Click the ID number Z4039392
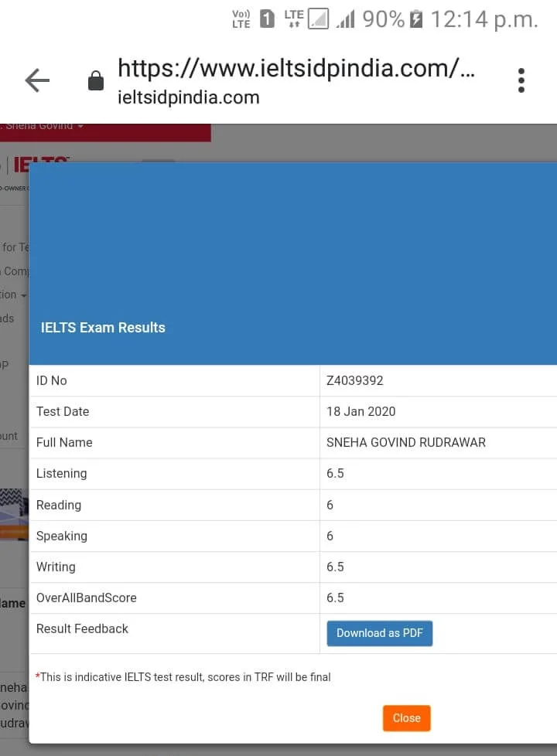 [354, 380]
